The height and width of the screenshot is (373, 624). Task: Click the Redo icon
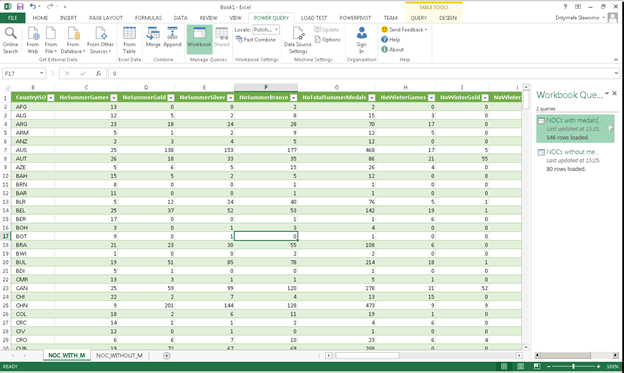[x=50, y=6]
